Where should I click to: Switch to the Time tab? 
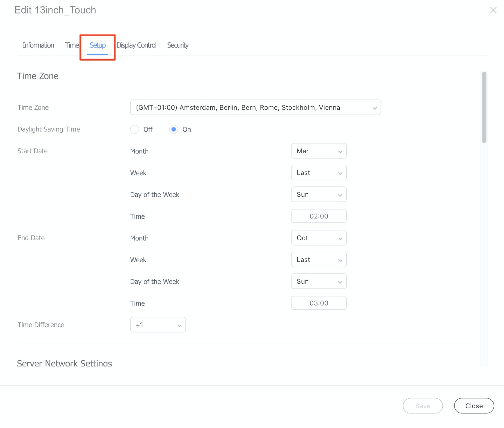point(72,45)
